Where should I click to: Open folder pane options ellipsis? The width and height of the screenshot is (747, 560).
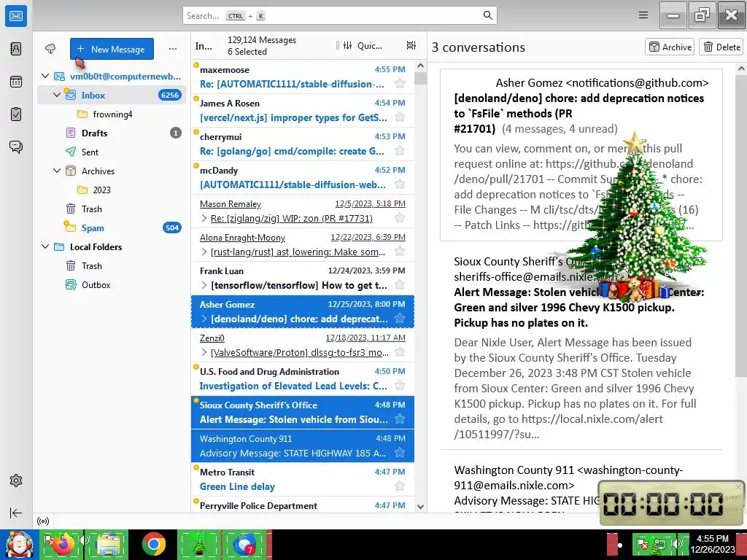pyautogui.click(x=173, y=49)
